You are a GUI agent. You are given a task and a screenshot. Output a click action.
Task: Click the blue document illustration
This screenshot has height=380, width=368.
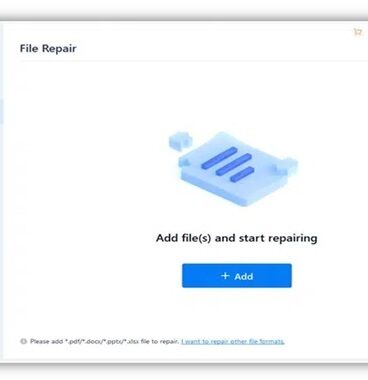(x=233, y=168)
